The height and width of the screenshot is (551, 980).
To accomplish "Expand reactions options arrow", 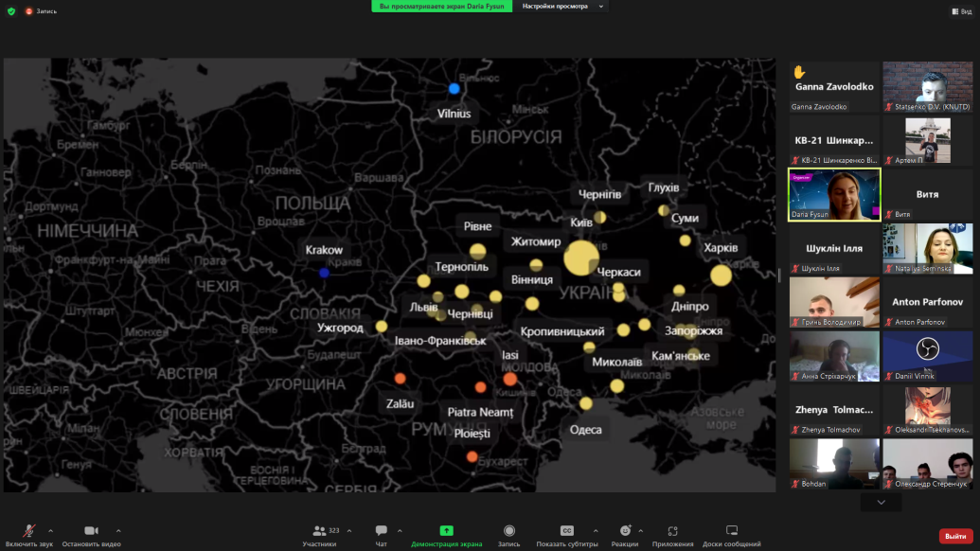I will 641,531.
